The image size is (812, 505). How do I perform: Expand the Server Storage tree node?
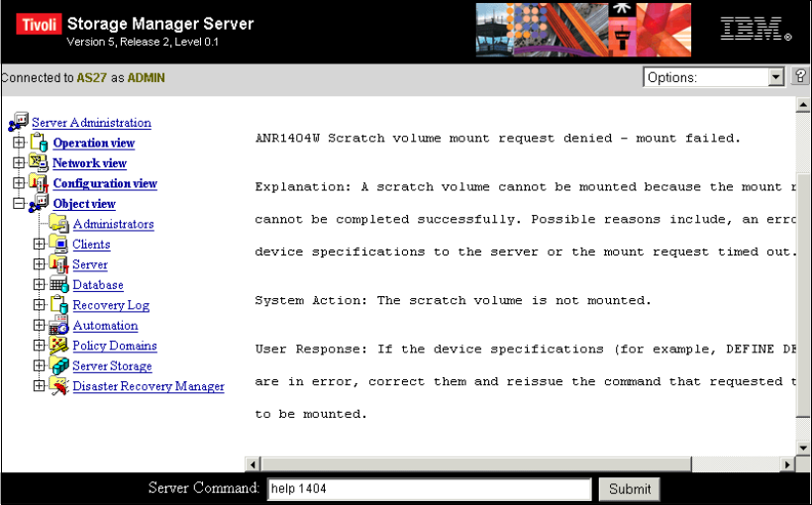(x=39, y=365)
